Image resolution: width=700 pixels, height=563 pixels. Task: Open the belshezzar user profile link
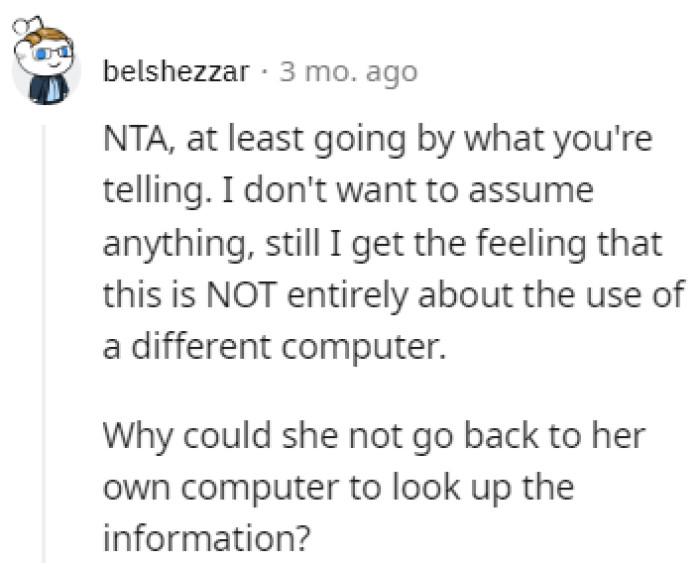click(175, 74)
